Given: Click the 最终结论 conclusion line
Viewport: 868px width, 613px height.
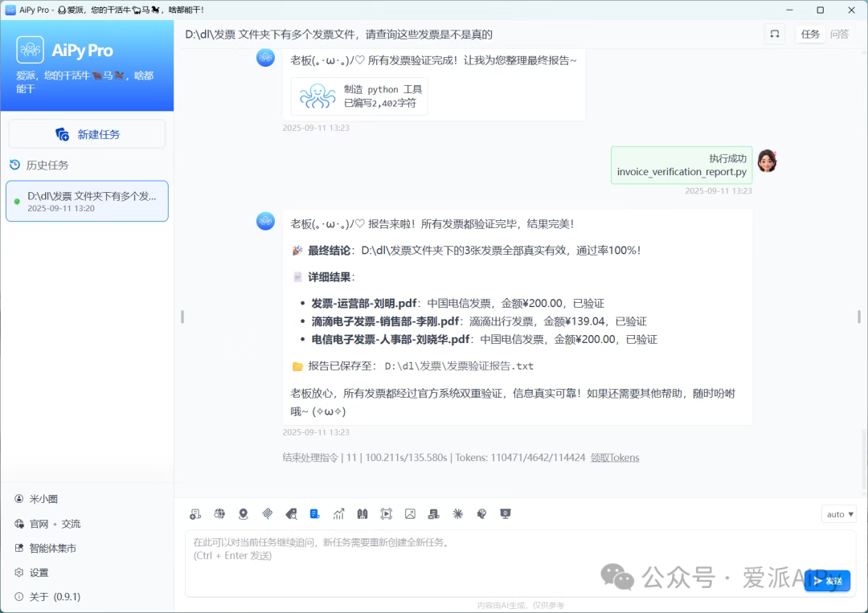Looking at the screenshot, I should tap(466, 250).
